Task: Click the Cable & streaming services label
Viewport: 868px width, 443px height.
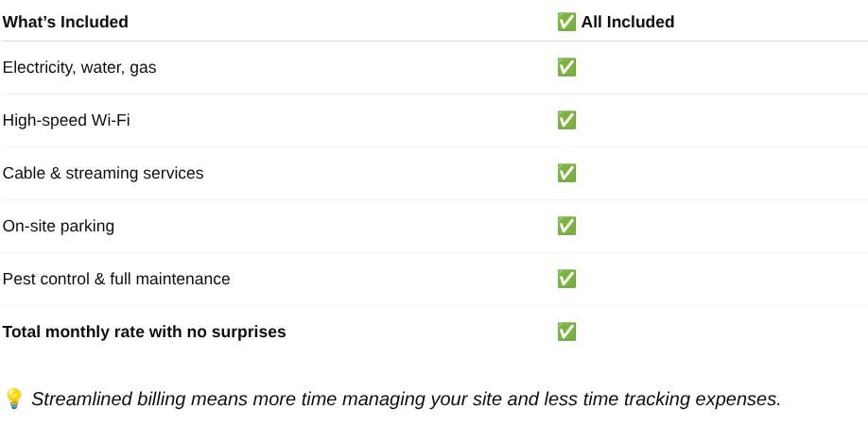Action: click(103, 173)
